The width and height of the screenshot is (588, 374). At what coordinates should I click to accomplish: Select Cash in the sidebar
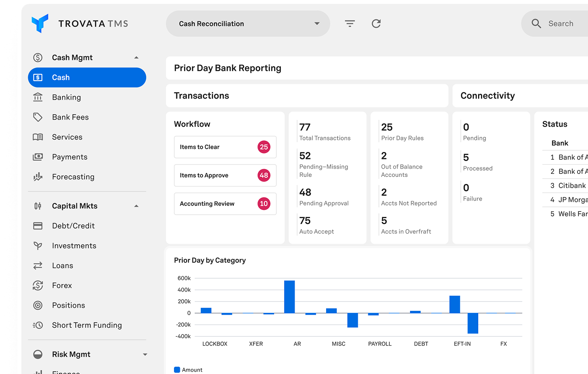click(x=87, y=78)
